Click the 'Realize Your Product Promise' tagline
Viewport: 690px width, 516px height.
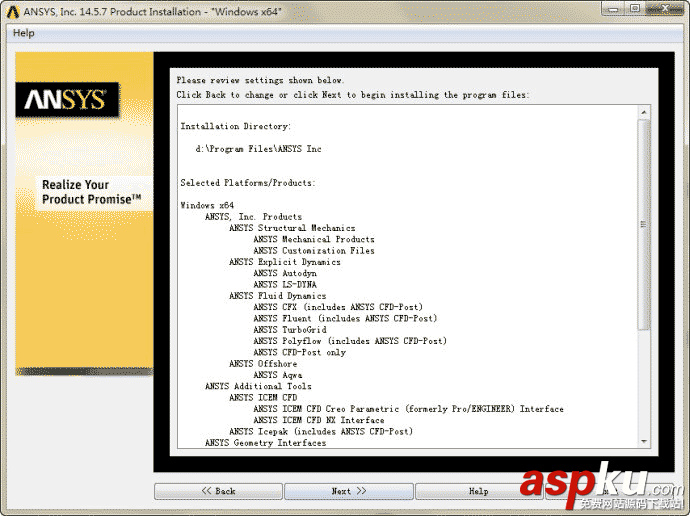pyautogui.click(x=92, y=192)
